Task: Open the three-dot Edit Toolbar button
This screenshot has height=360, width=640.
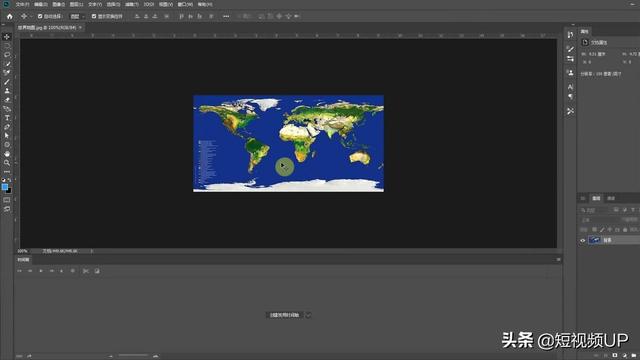Action: (x=7, y=172)
